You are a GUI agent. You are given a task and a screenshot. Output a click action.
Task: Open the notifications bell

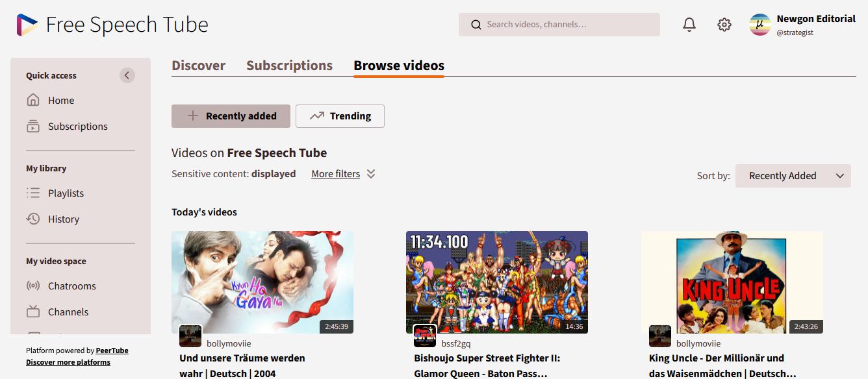point(689,25)
